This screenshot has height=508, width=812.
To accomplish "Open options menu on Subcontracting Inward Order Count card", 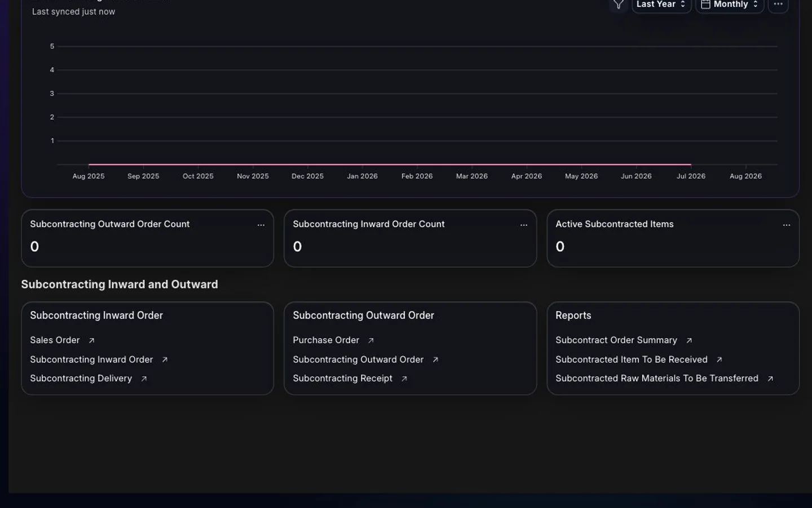I will [x=524, y=225].
